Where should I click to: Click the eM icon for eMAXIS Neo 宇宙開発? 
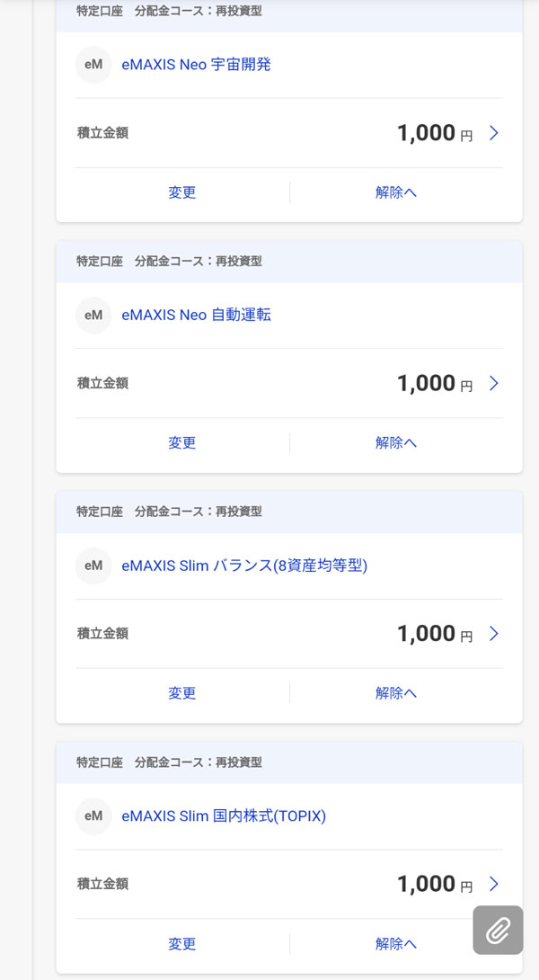(x=93, y=65)
